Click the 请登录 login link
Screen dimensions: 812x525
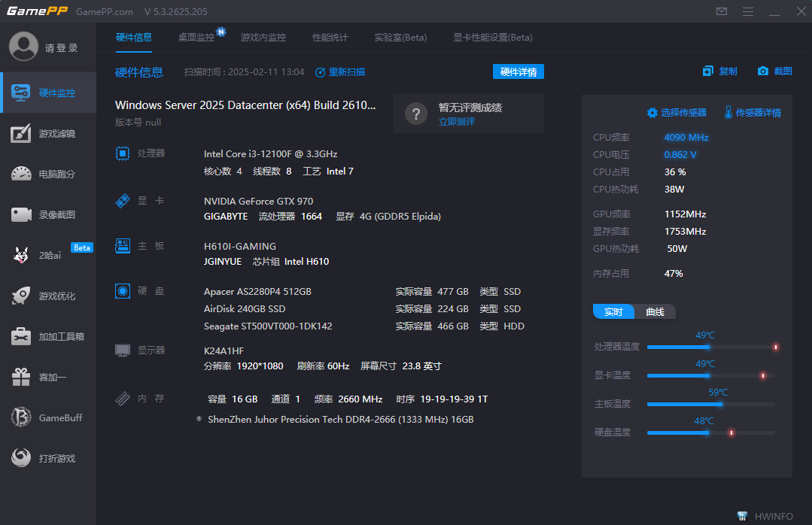(62, 47)
